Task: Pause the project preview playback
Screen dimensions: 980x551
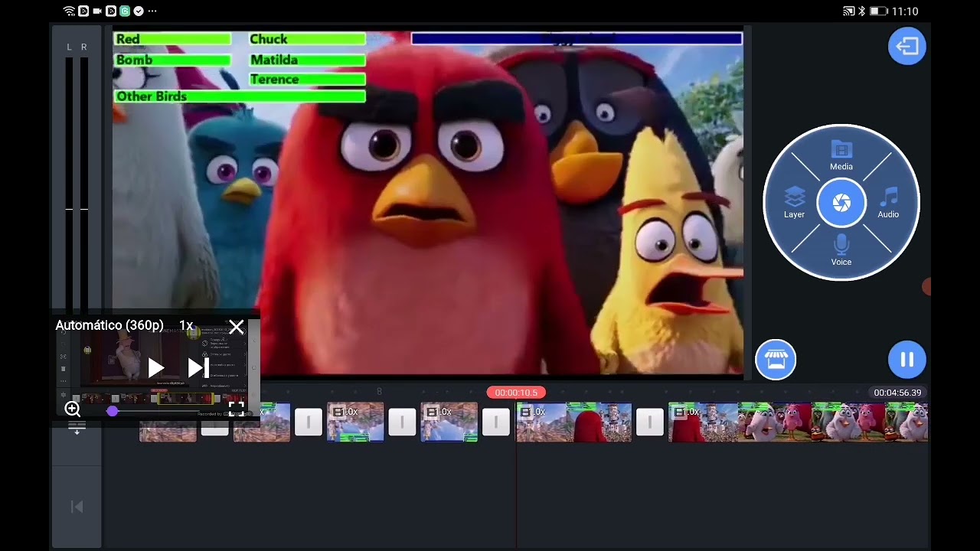Action: tap(906, 360)
